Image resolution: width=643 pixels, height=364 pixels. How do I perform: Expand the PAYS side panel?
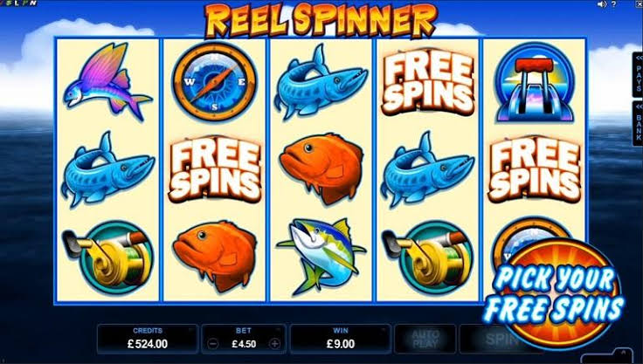(638, 75)
